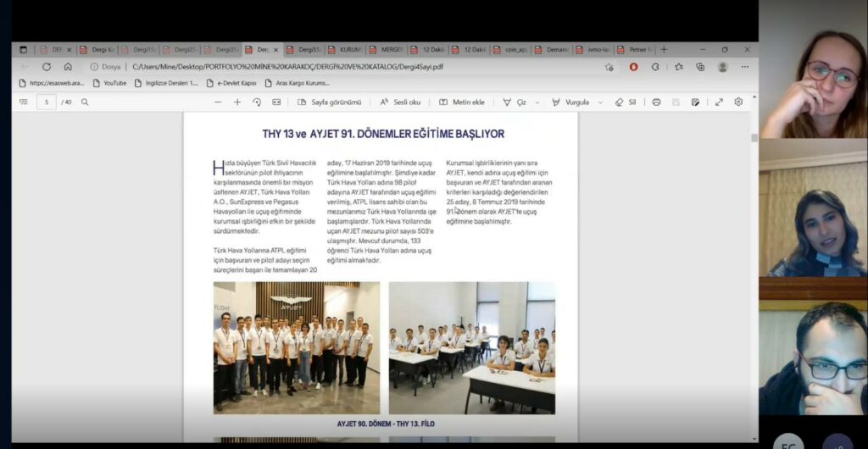This screenshot has height=449, width=868.
Task: Open the Favorites star list
Action: coord(679,67)
